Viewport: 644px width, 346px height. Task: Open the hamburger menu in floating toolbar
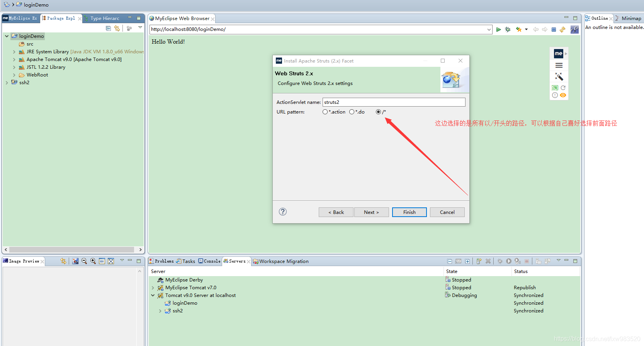(559, 65)
